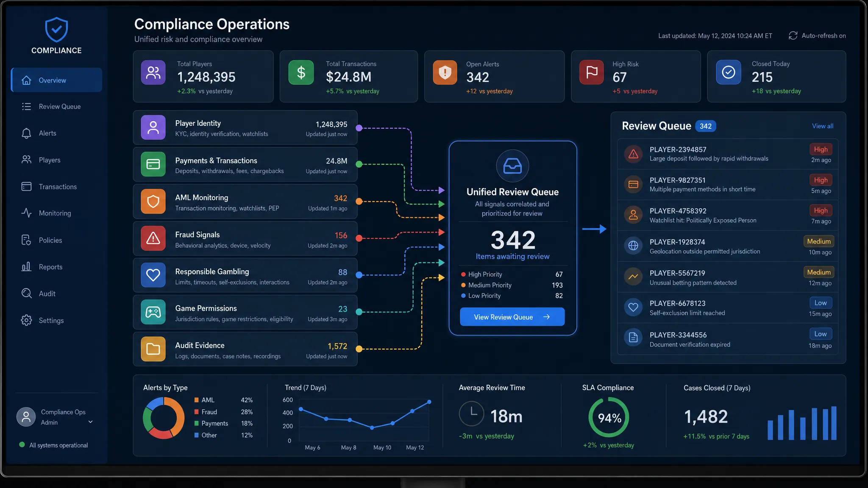Screen dimensions: 868x488
Task: Click the Alerts by Type donut chart
Action: coord(164,418)
